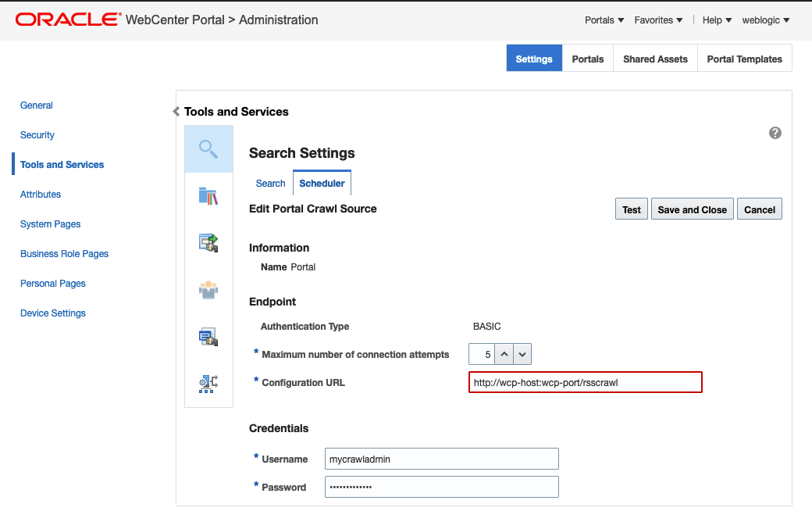
Task: Click the Credentials section heading
Action: 279,428
